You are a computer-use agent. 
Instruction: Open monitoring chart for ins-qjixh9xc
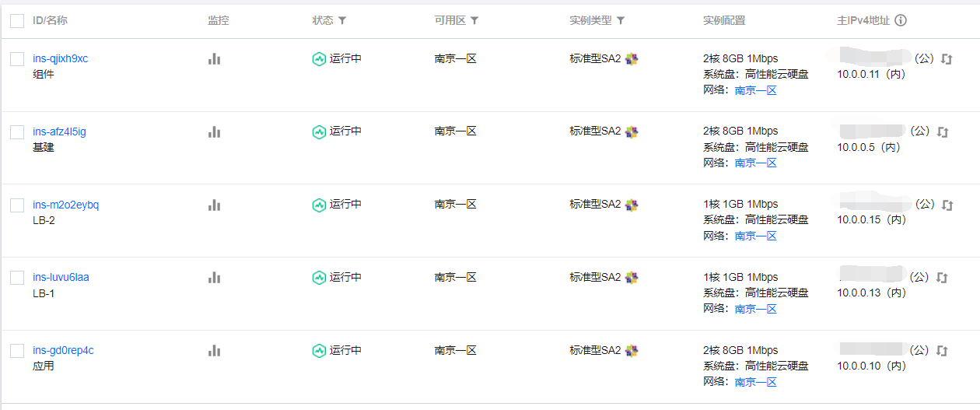[x=215, y=59]
